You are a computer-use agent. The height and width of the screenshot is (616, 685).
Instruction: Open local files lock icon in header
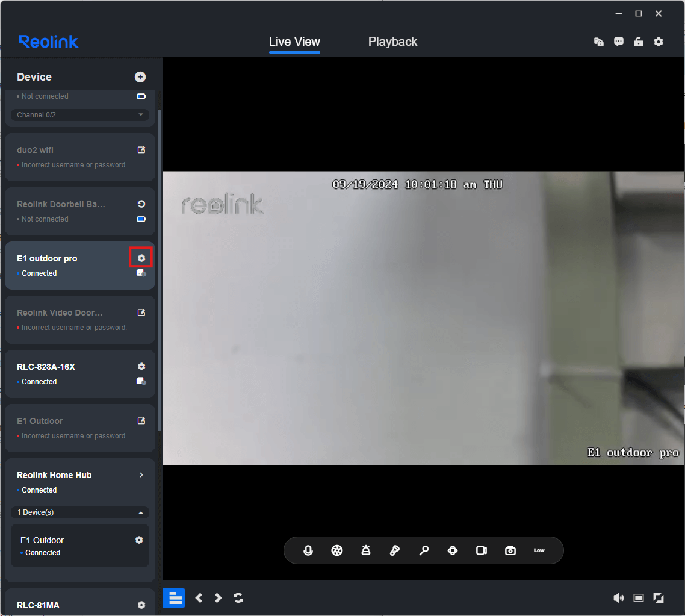598,42
